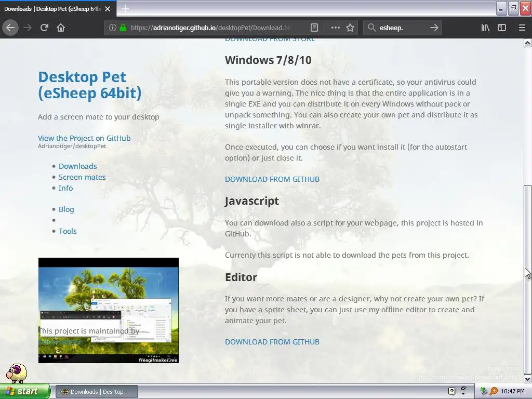Image resolution: width=532 pixels, height=399 pixels.
Task: Click the help question mark tray icon
Action: (x=451, y=392)
